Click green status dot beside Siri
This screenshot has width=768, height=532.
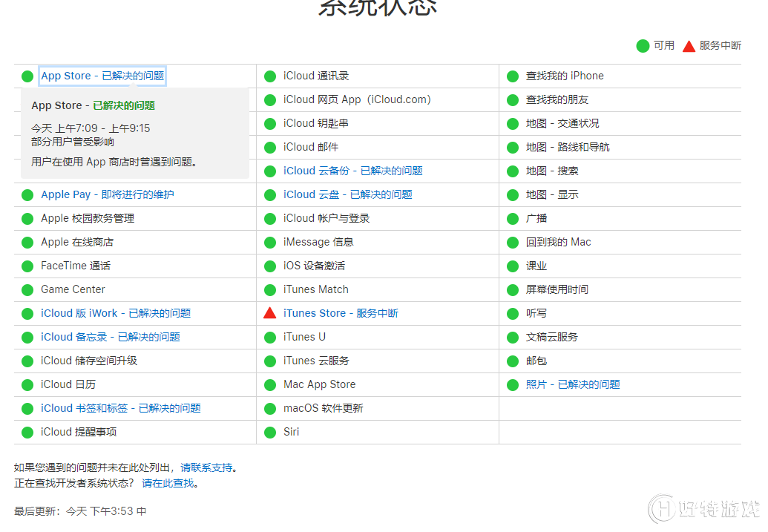pyautogui.click(x=270, y=432)
